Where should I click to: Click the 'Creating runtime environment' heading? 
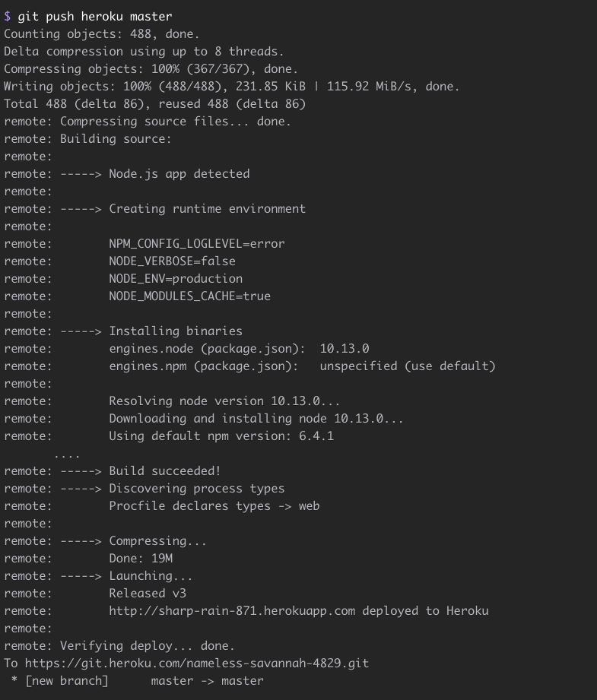coord(207,209)
